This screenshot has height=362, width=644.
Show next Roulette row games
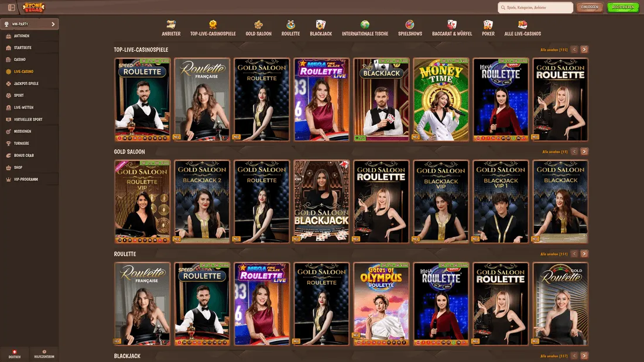pyautogui.click(x=584, y=254)
